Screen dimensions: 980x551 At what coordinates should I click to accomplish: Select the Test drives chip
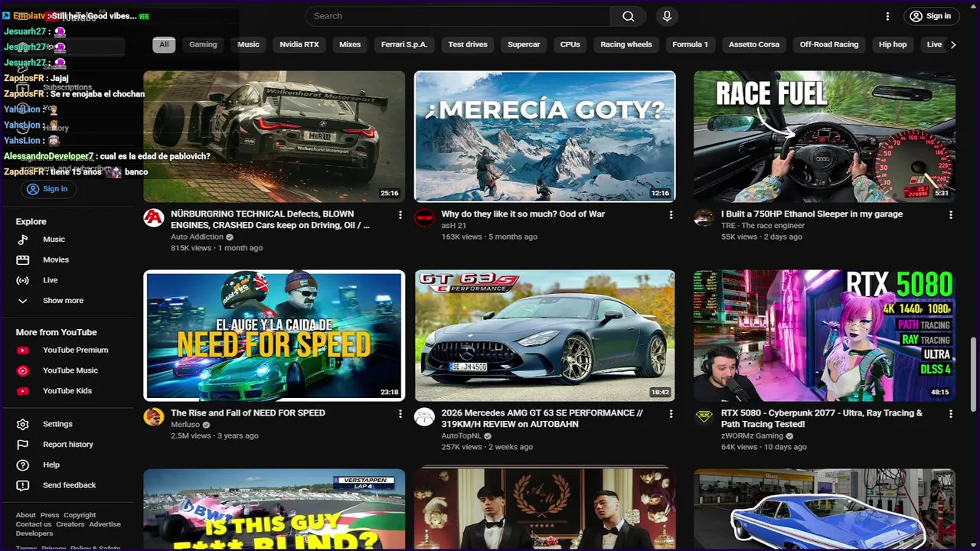click(468, 44)
